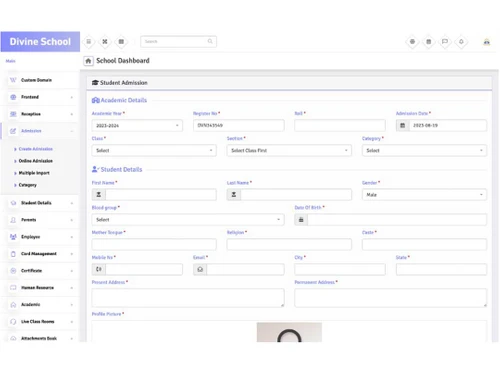Click the Last Name input field
This screenshot has width=500, height=375.
[296, 195]
